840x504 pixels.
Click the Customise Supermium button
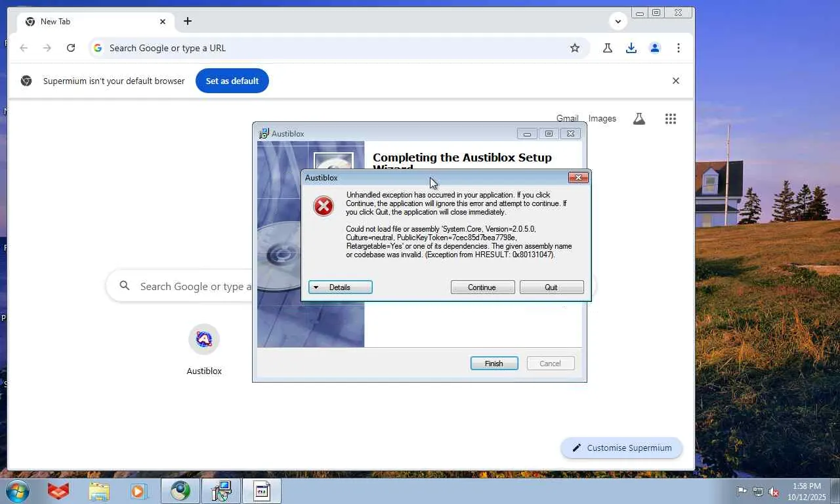pyautogui.click(x=621, y=448)
